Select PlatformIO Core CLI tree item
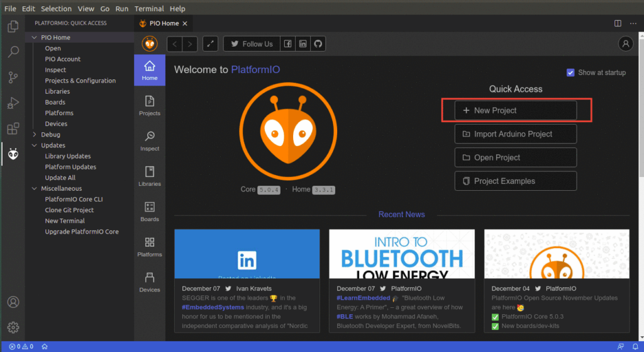This screenshot has width=644, height=352. coord(74,199)
